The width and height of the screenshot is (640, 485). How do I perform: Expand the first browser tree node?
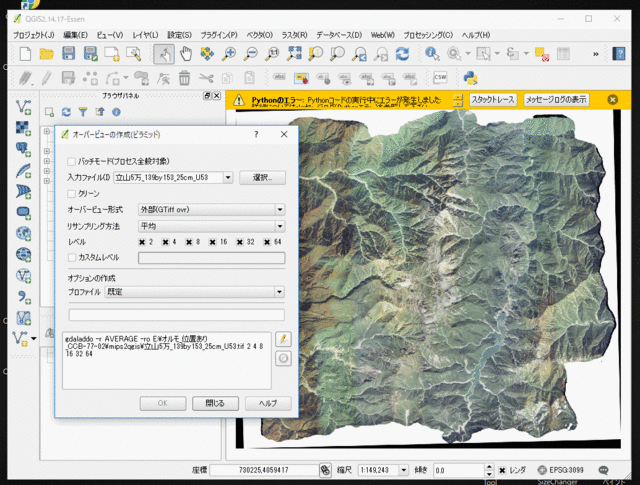click(47, 131)
